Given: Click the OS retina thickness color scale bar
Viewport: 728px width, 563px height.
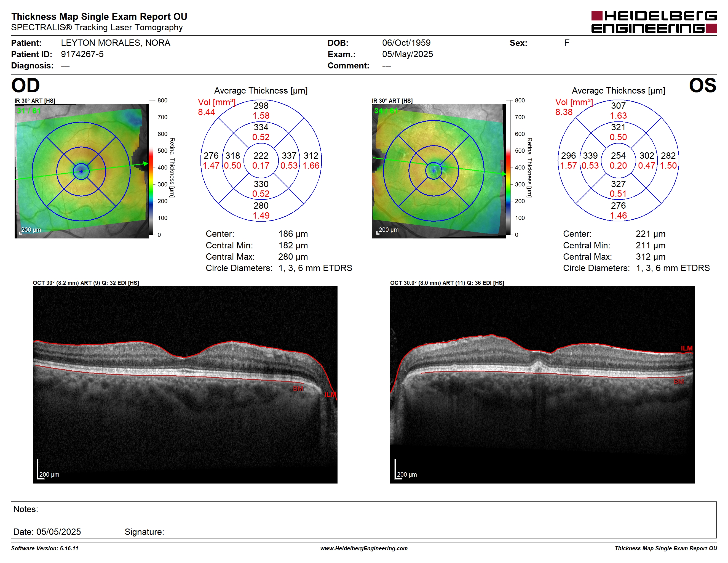Looking at the screenshot, I should [x=508, y=168].
